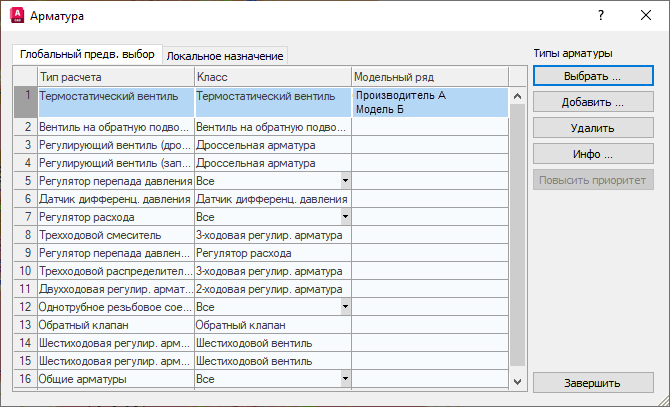Click the vertical scrollbar thumb
This screenshot has height=407, width=670.
(x=517, y=235)
